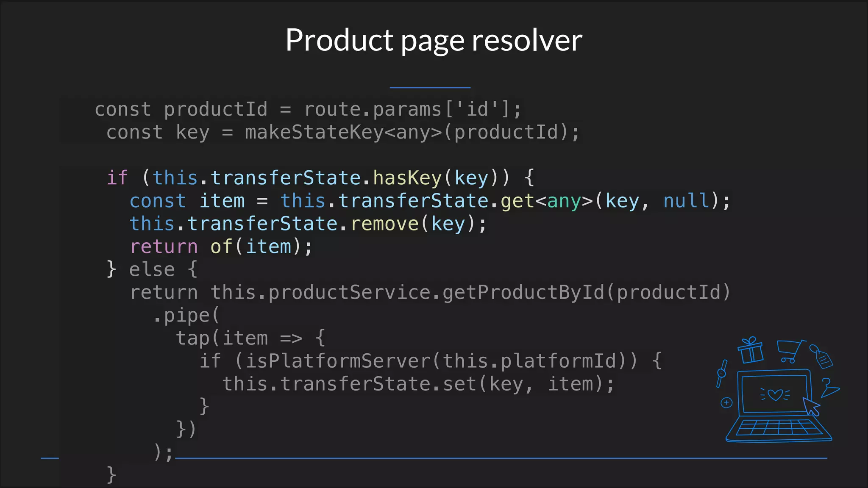Viewport: 868px width, 488px height.
Task: Click the mouse cursor arrow illustration
Action: 812,406
